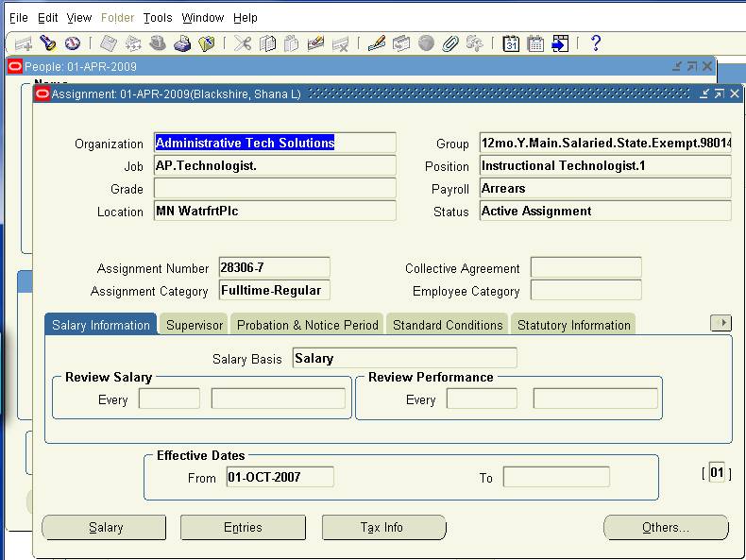Click the Payroll field Arrears
746x560 pixels.
pos(605,189)
